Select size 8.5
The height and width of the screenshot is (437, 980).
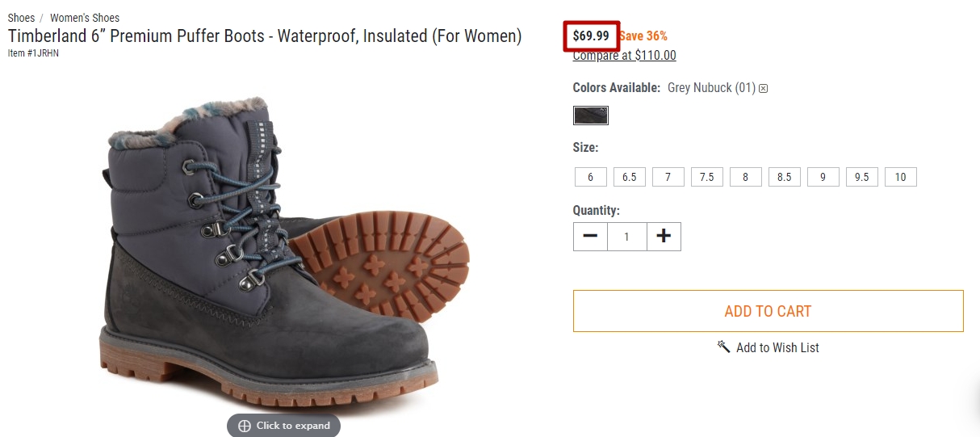tap(785, 177)
